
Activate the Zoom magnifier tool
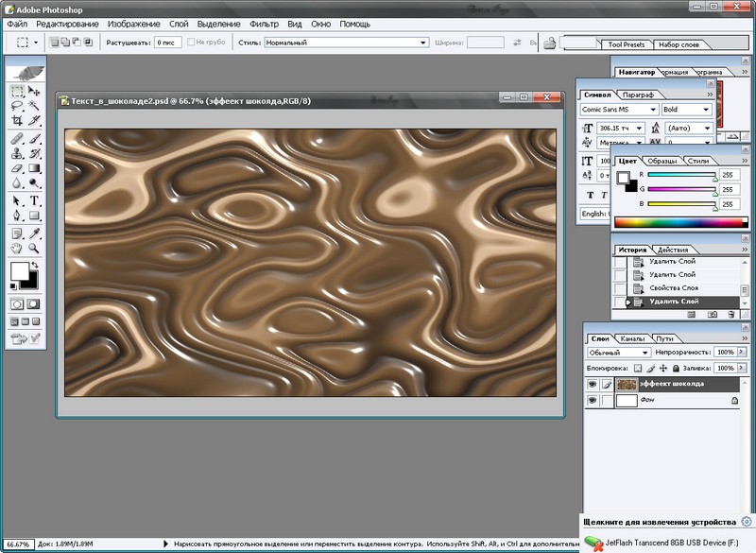[34, 248]
